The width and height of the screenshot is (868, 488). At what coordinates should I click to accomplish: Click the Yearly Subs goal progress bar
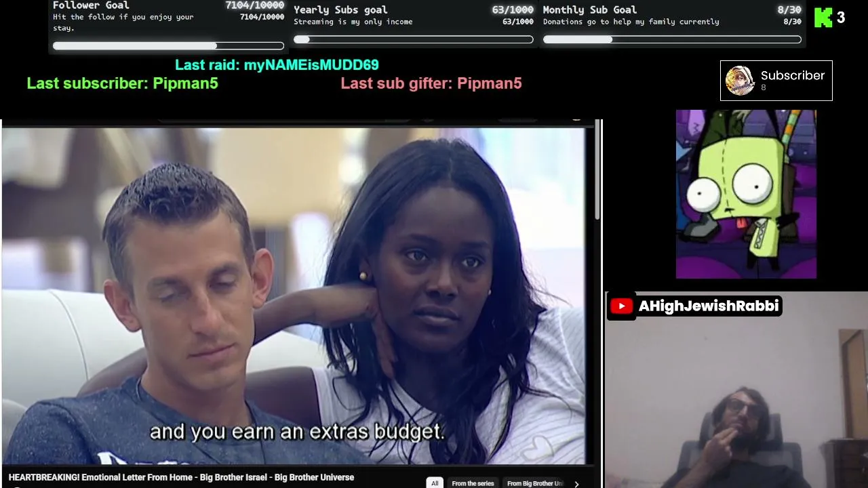tap(414, 39)
